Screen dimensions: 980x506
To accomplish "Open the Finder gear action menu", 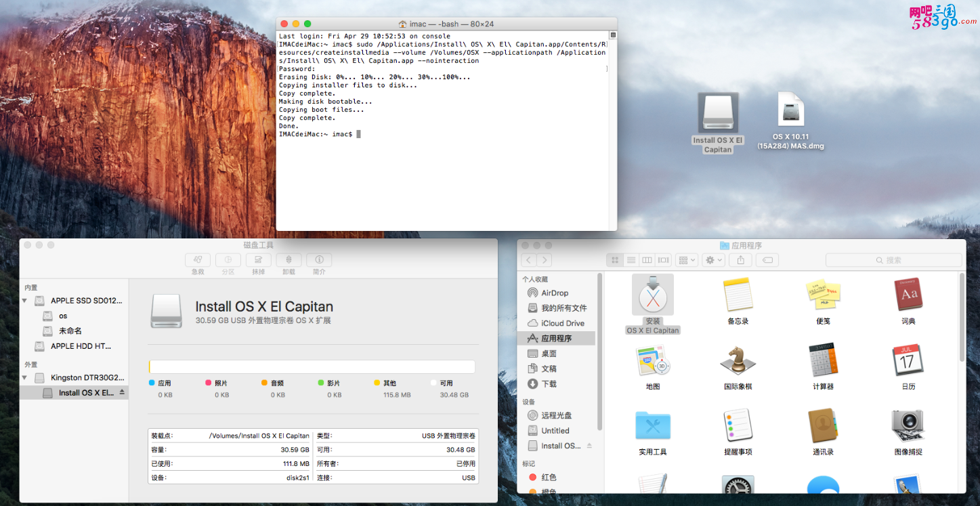I will tap(714, 260).
